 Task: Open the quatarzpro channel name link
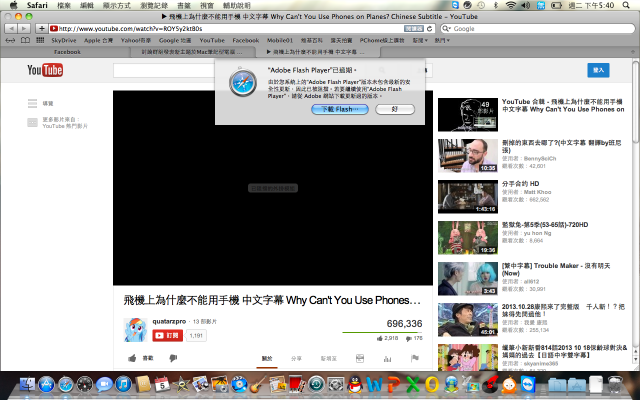pyautogui.click(x=169, y=321)
